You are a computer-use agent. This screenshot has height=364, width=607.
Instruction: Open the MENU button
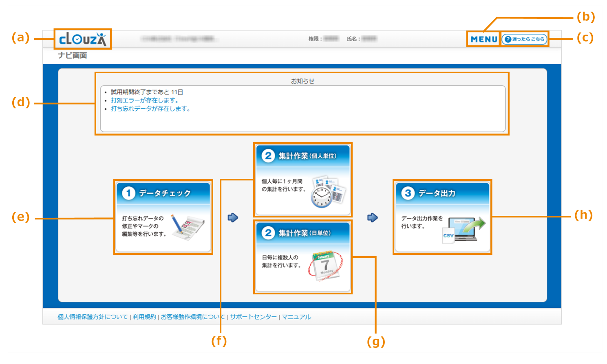483,39
